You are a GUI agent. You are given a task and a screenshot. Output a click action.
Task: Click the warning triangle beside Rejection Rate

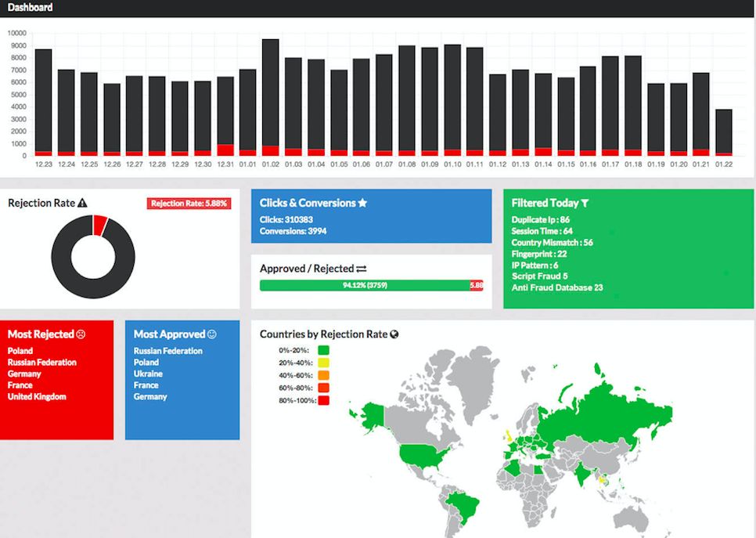pyautogui.click(x=83, y=204)
